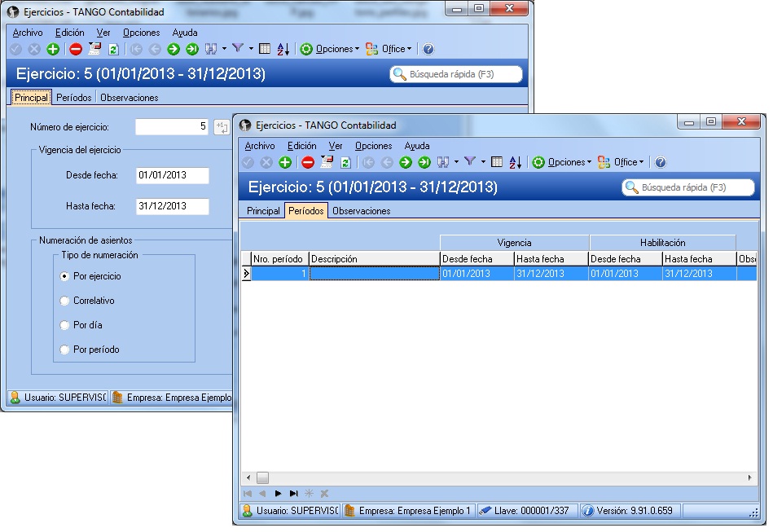Click red delete icon in front window

click(x=308, y=162)
